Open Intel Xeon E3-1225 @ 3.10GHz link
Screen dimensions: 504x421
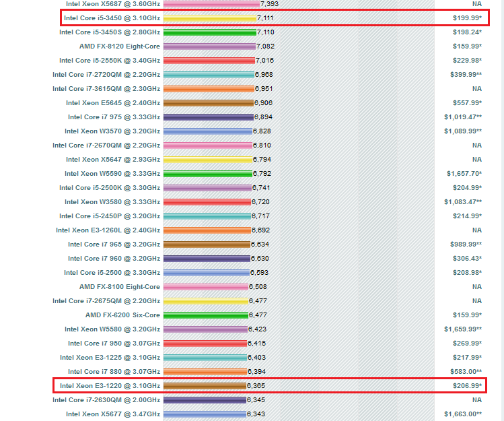[x=110, y=358]
